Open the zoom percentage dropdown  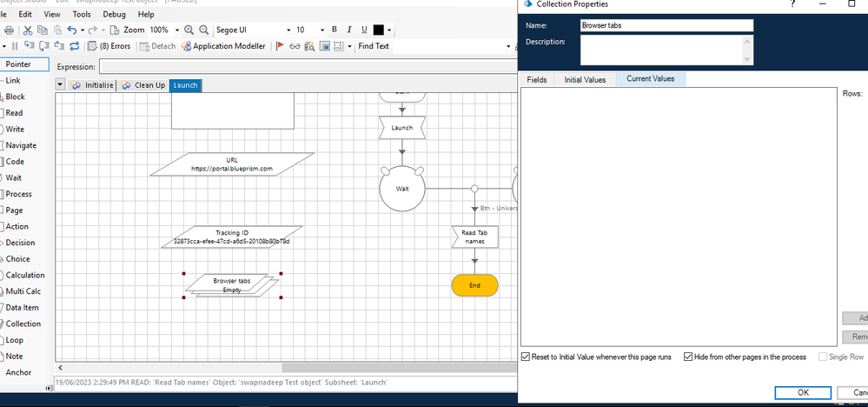[175, 30]
